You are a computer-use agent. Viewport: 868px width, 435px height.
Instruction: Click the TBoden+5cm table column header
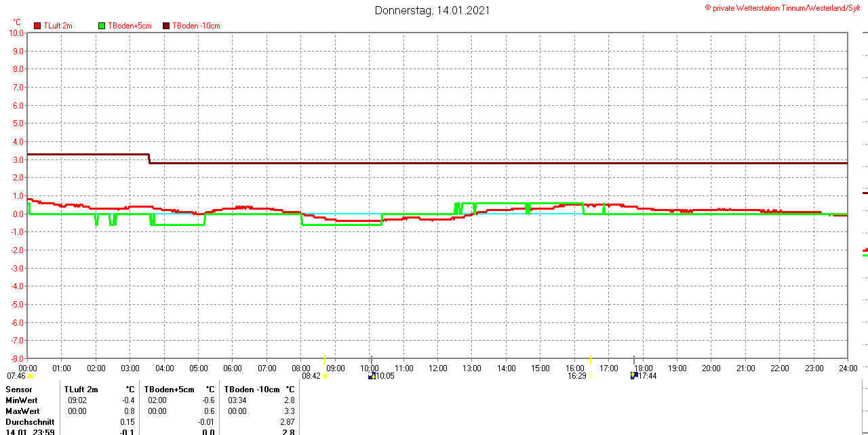tap(169, 390)
